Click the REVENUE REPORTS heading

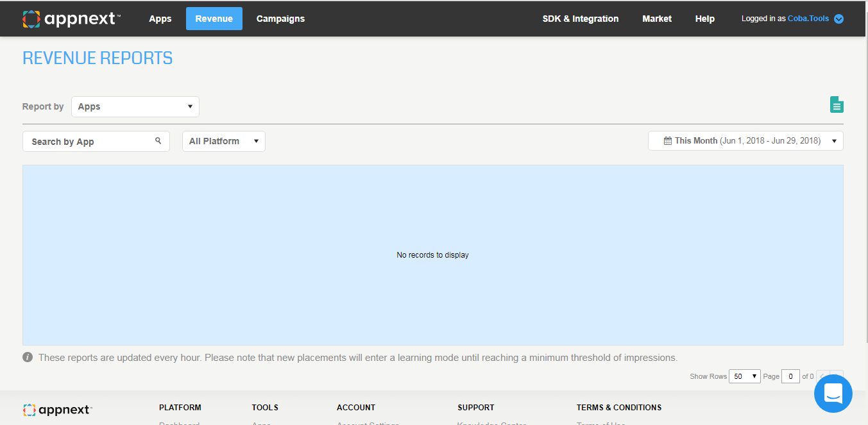click(98, 58)
